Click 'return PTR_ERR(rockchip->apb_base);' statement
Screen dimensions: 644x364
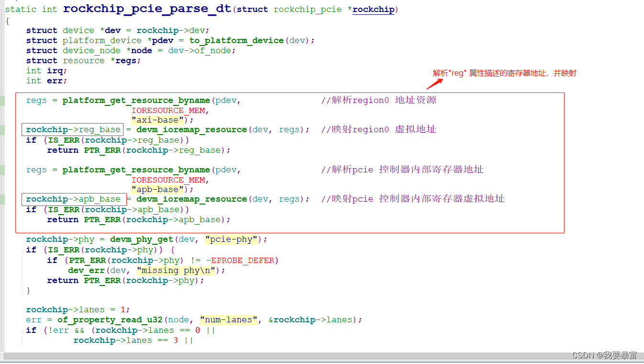(139, 220)
